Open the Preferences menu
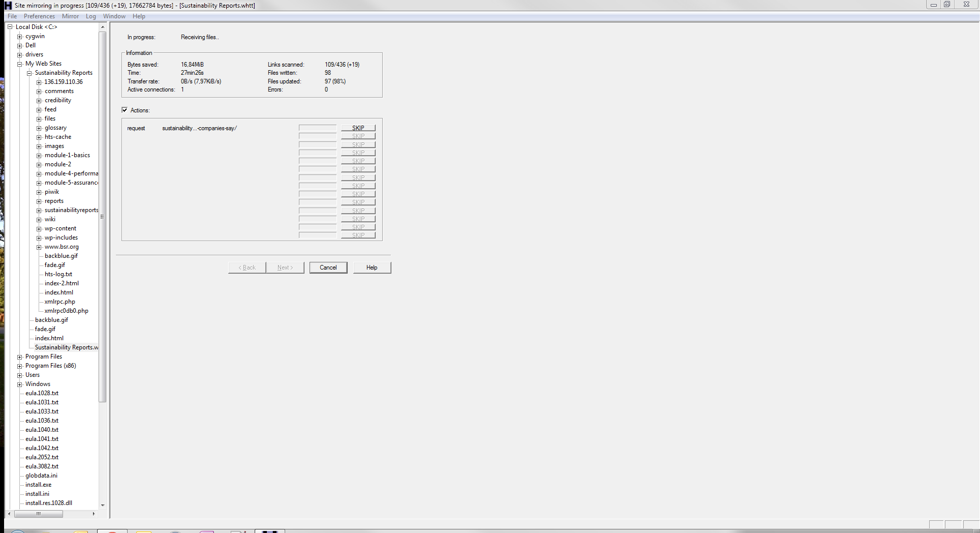 click(39, 16)
